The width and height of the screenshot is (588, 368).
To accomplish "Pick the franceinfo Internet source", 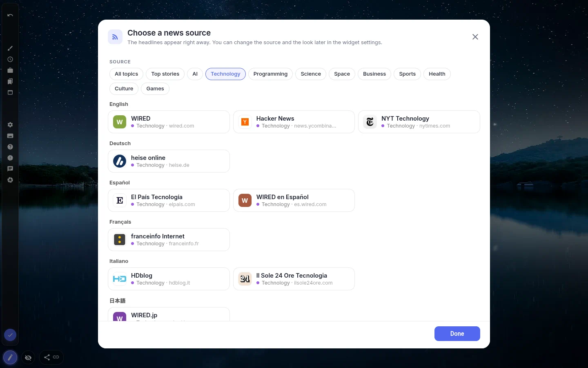I will 169,240.
